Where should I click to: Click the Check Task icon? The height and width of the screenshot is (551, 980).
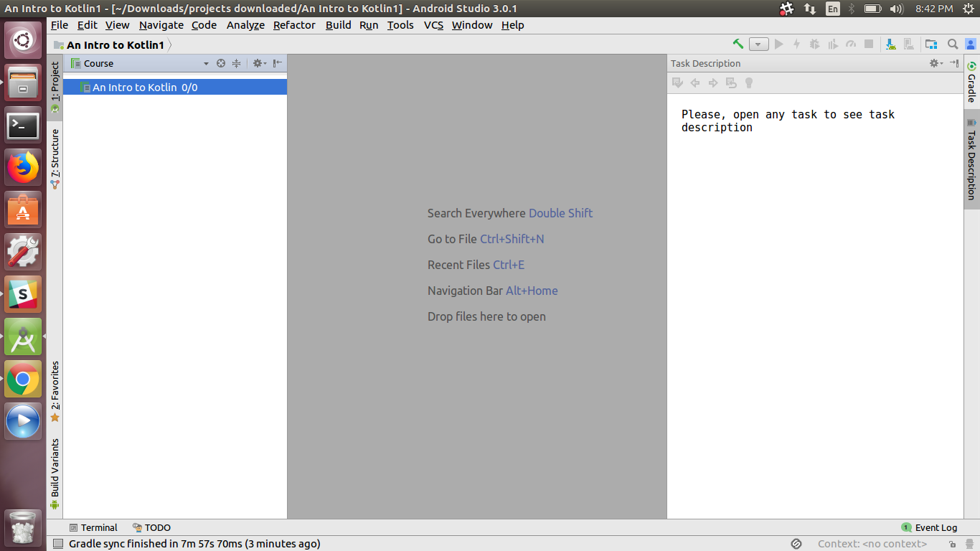(677, 83)
